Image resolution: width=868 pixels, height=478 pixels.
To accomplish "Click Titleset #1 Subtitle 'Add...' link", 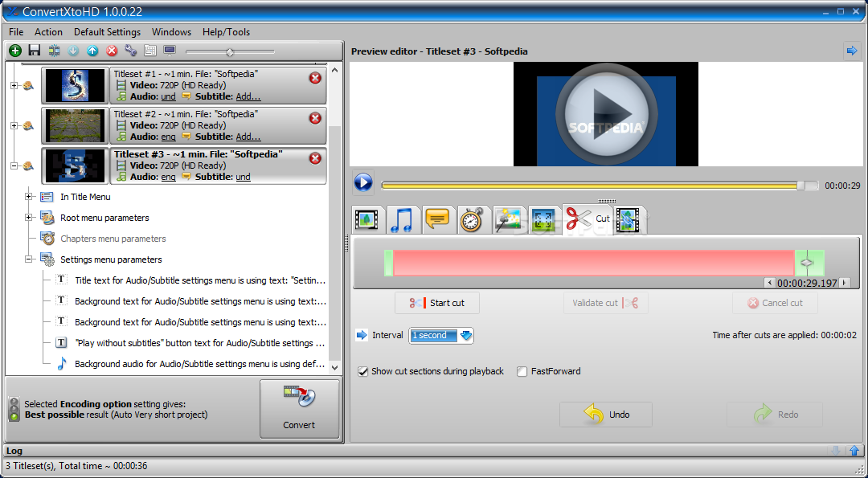I will coord(248,96).
